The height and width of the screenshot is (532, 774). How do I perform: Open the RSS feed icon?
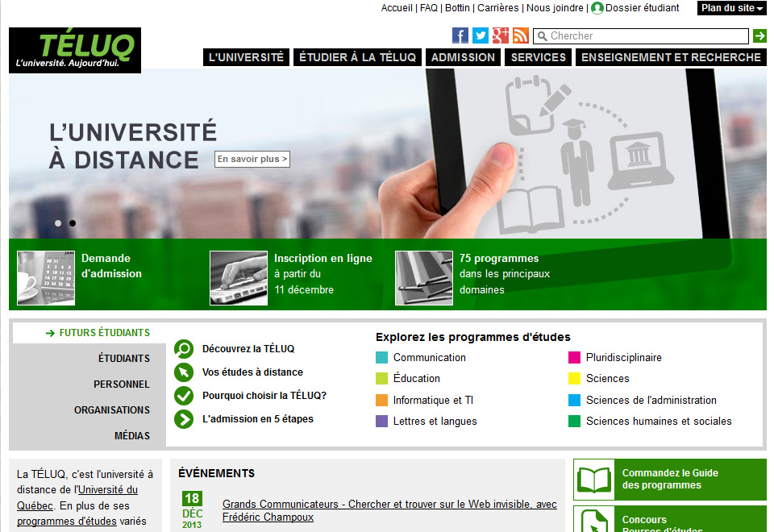[521, 35]
